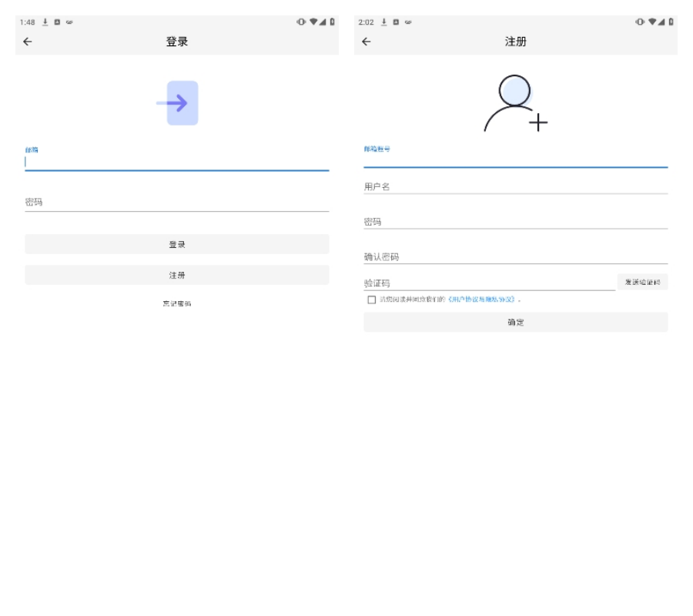Screen dimensions: 693x616
Task: Tap wifi icon in register status bar
Action: click(652, 22)
